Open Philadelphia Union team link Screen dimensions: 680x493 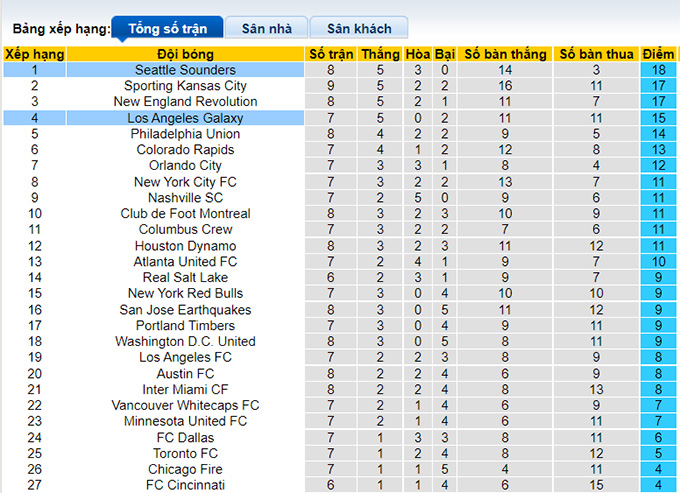point(186,134)
